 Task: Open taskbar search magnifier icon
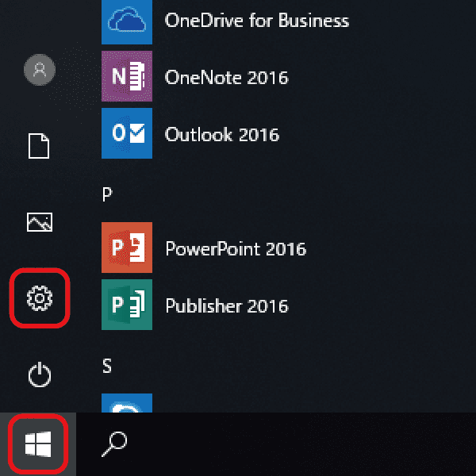coord(114,444)
